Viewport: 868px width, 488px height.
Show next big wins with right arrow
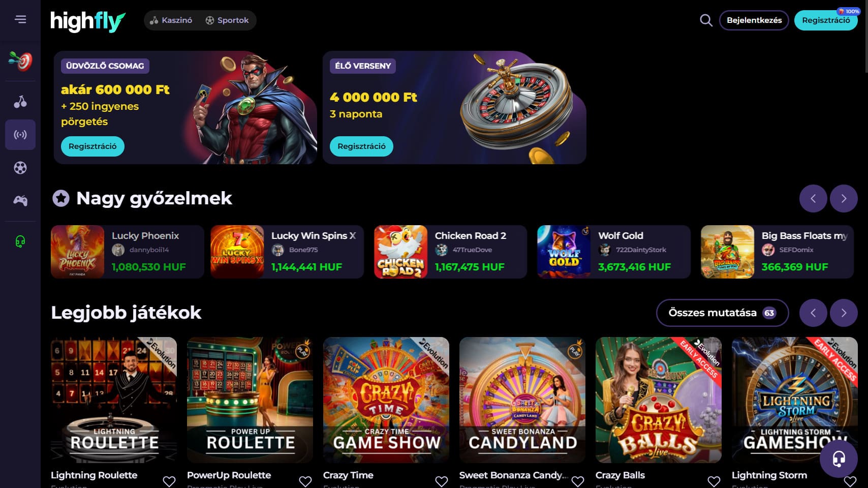click(x=844, y=198)
